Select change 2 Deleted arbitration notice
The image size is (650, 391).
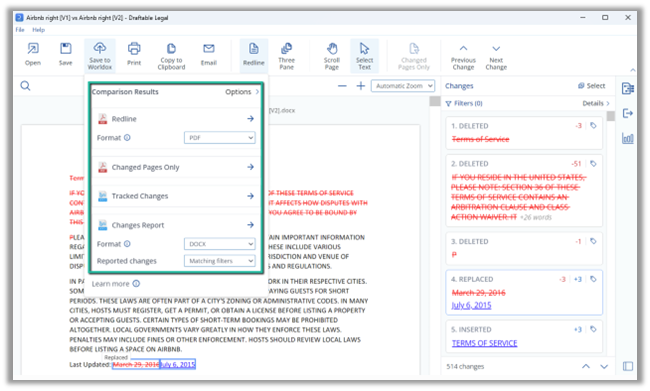click(524, 191)
